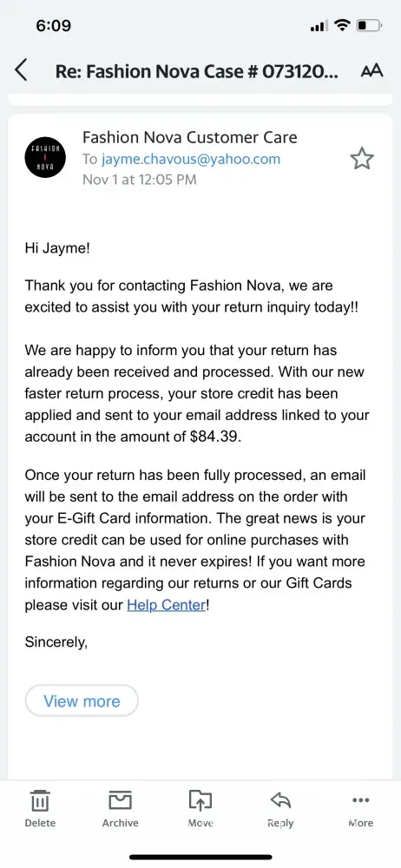The height and width of the screenshot is (868, 401).
Task: Tap the sender name Fashion Nova Customer Care
Action: coord(190,137)
